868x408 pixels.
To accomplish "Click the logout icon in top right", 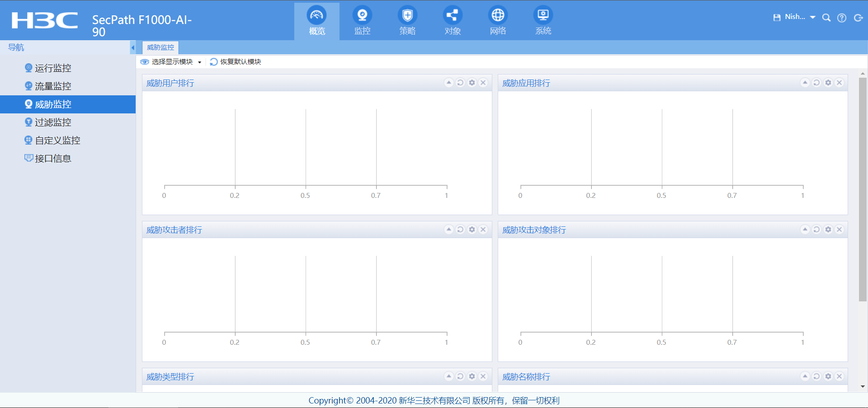I will coord(858,18).
